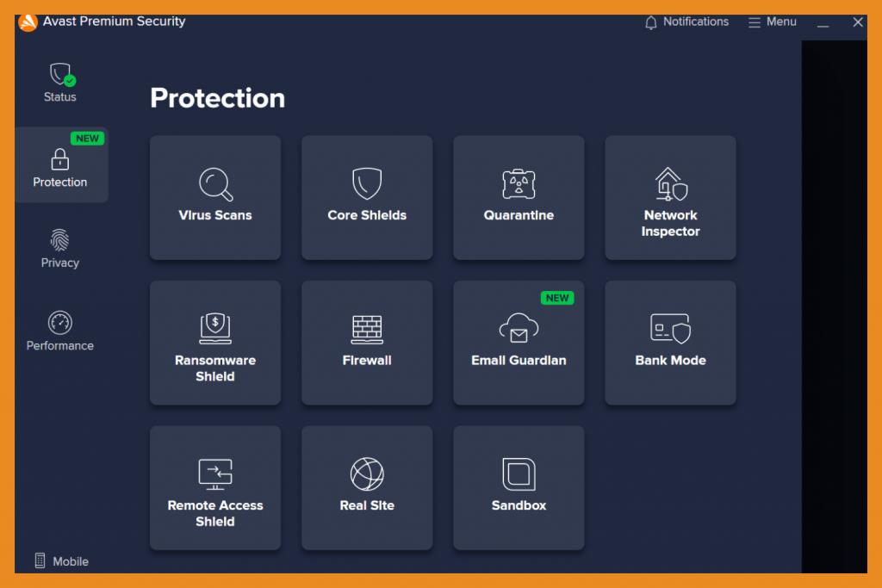Open Ransomware Shield laptop icon
This screenshot has height=588, width=882.
(214, 329)
